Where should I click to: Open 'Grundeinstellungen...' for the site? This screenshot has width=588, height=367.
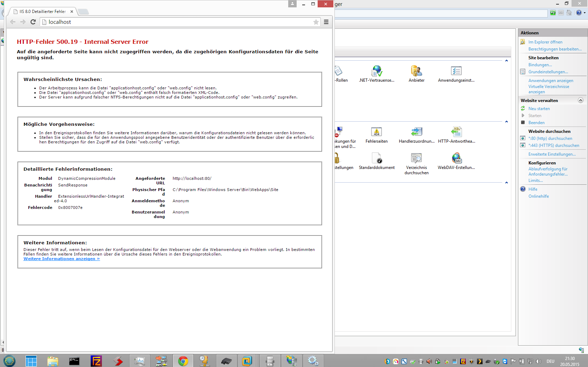point(548,72)
